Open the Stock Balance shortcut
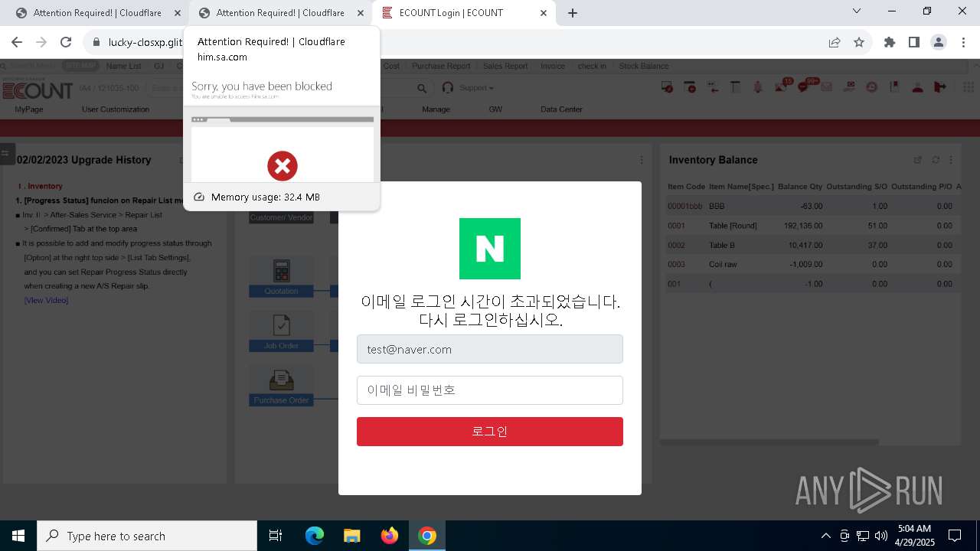Screen dimensions: 980x551 pyautogui.click(x=644, y=66)
